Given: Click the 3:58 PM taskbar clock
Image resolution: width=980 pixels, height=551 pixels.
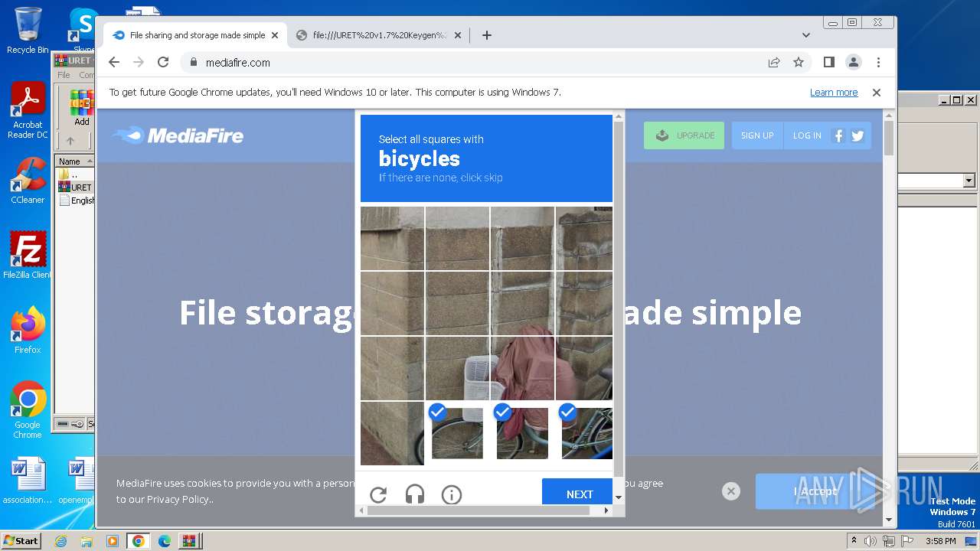Looking at the screenshot, I should click(940, 541).
